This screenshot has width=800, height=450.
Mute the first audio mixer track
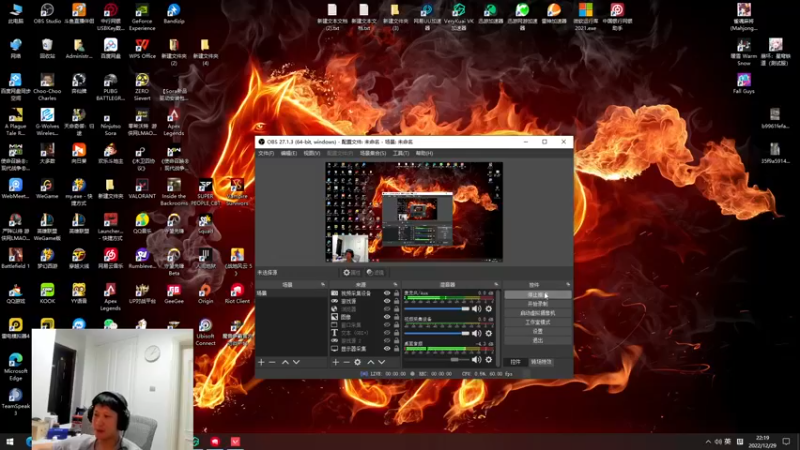click(x=478, y=309)
